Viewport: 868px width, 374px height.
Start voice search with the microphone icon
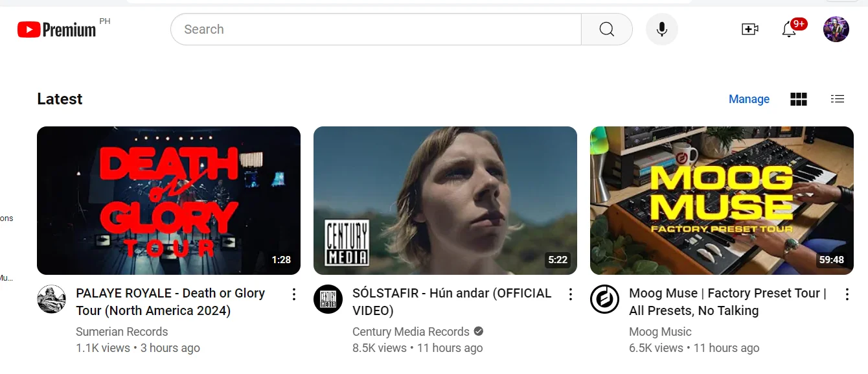[662, 29]
